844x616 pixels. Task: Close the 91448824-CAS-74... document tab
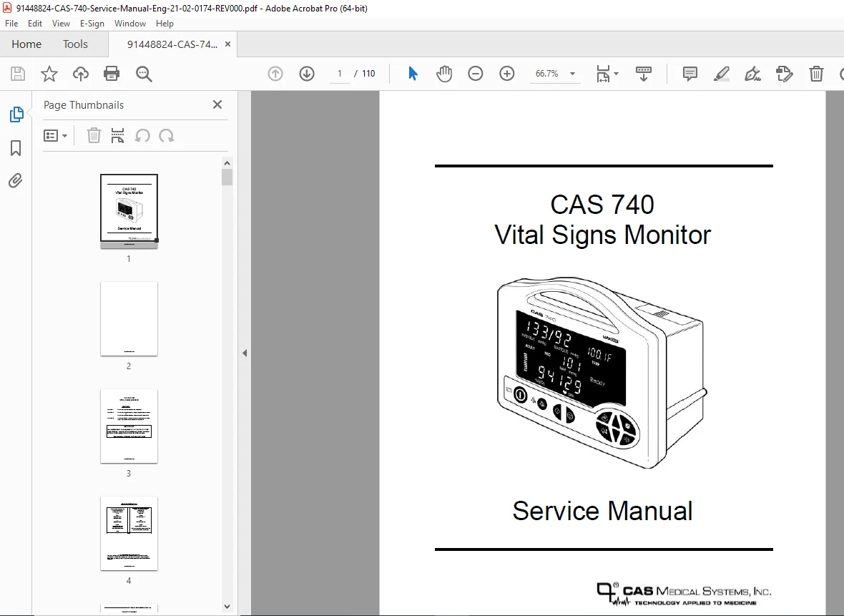(x=227, y=44)
